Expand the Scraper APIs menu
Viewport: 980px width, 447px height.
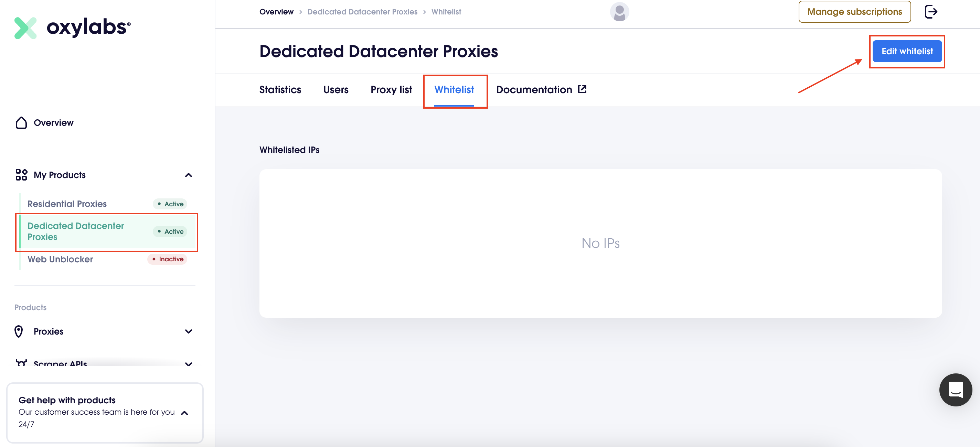click(188, 364)
